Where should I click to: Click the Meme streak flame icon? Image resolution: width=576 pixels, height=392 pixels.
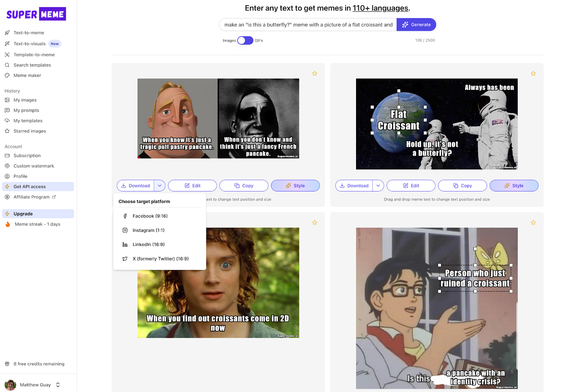tap(8, 224)
